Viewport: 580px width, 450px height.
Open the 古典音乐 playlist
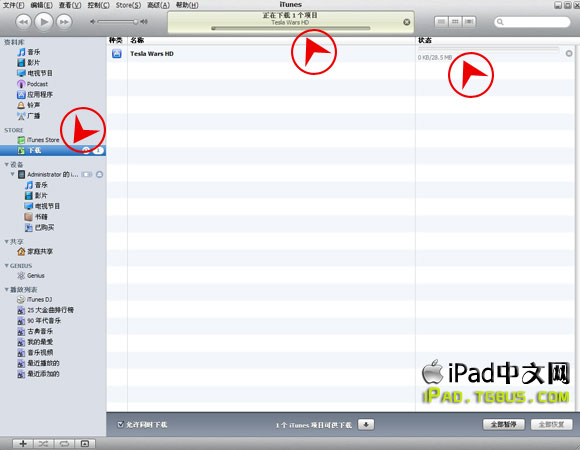pos(35,331)
